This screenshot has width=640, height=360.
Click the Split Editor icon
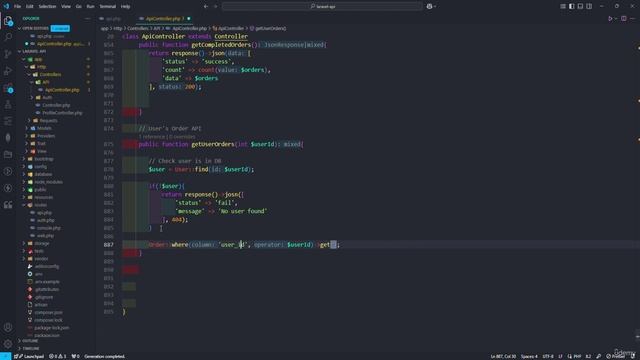(x=624, y=18)
